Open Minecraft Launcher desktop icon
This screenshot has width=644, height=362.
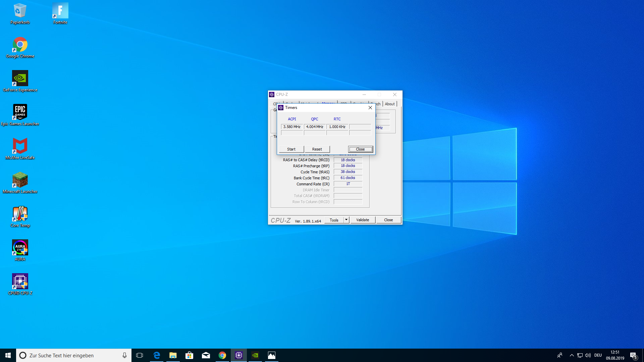20,181
